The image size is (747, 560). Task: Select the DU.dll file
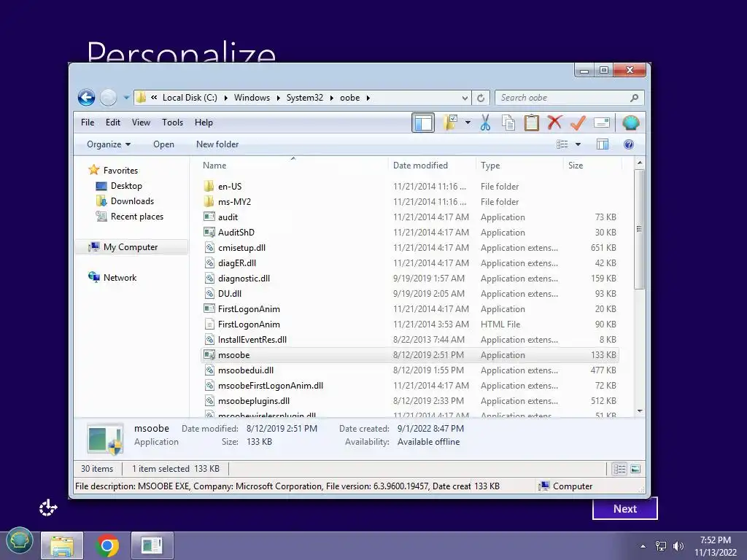(410, 294)
